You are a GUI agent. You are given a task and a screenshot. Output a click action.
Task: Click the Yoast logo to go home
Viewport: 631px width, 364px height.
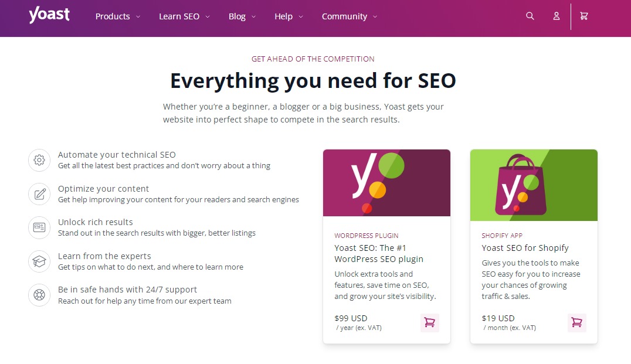click(x=49, y=15)
